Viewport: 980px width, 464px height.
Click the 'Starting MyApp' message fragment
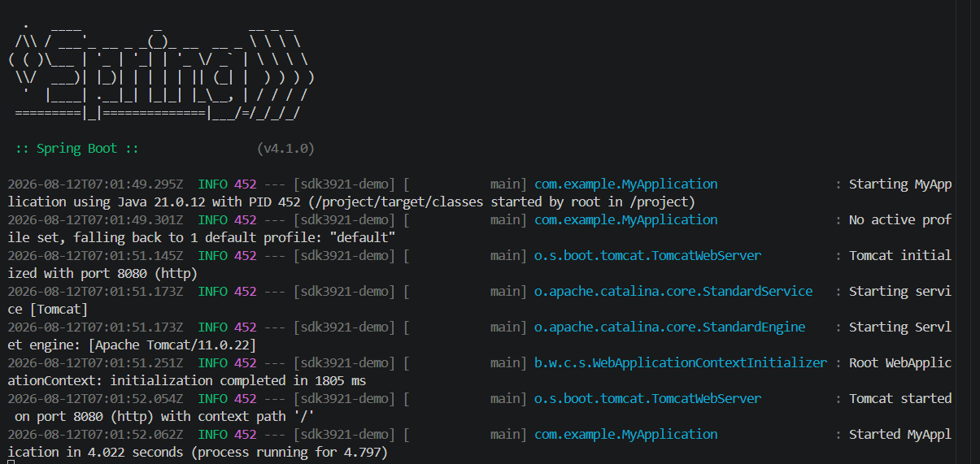click(900, 184)
